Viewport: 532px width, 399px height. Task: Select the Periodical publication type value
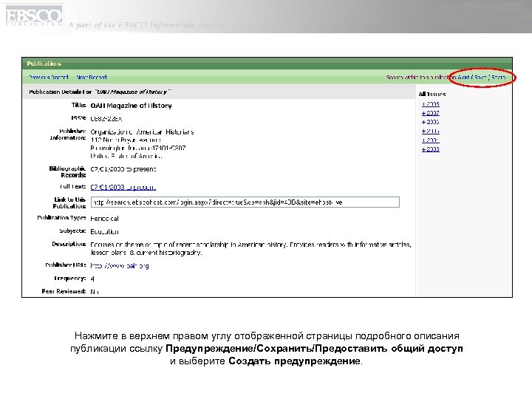click(x=104, y=219)
